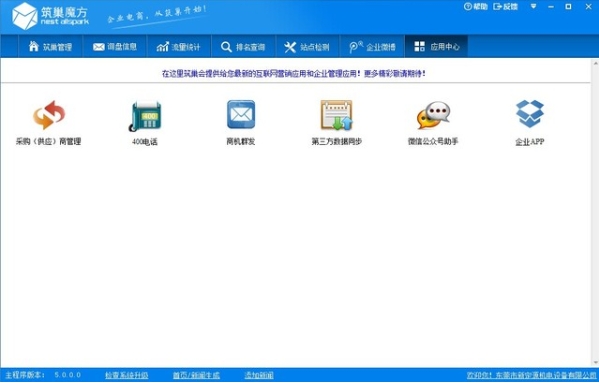Go to the 流量统计 tab

click(179, 47)
